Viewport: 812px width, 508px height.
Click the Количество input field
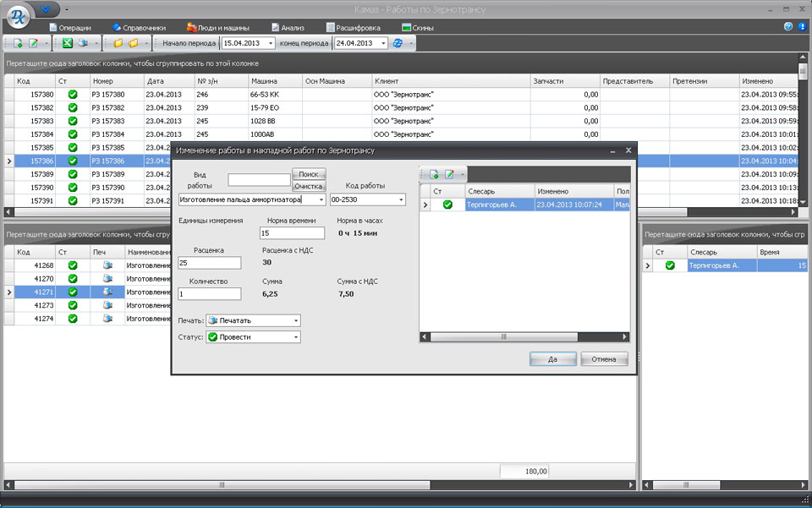[x=209, y=294]
